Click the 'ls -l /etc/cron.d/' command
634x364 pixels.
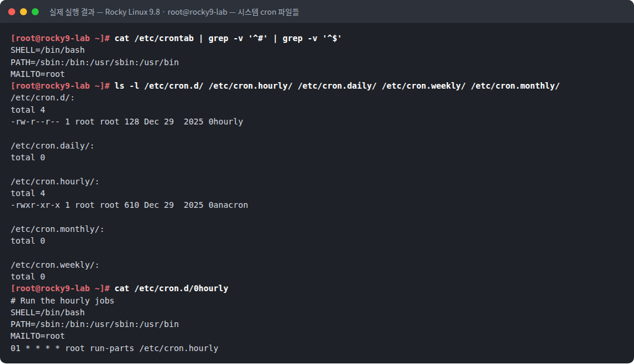pyautogui.click(x=337, y=86)
